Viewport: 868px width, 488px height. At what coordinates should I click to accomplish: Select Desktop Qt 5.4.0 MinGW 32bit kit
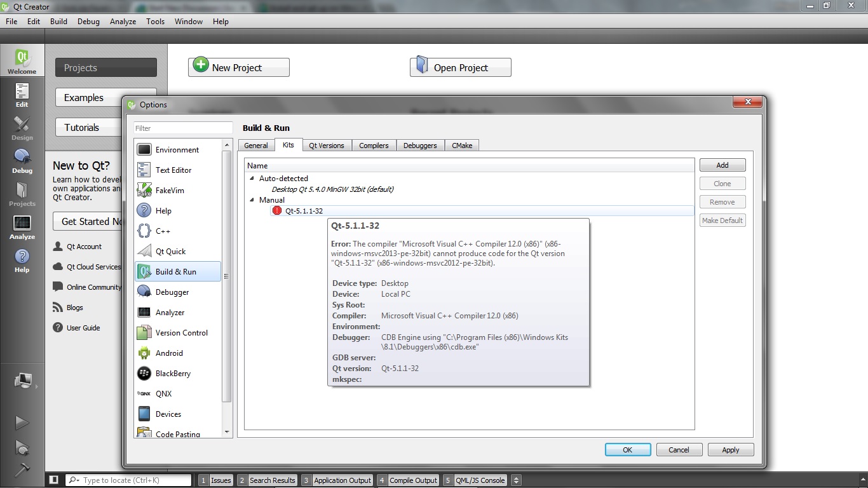click(332, 189)
